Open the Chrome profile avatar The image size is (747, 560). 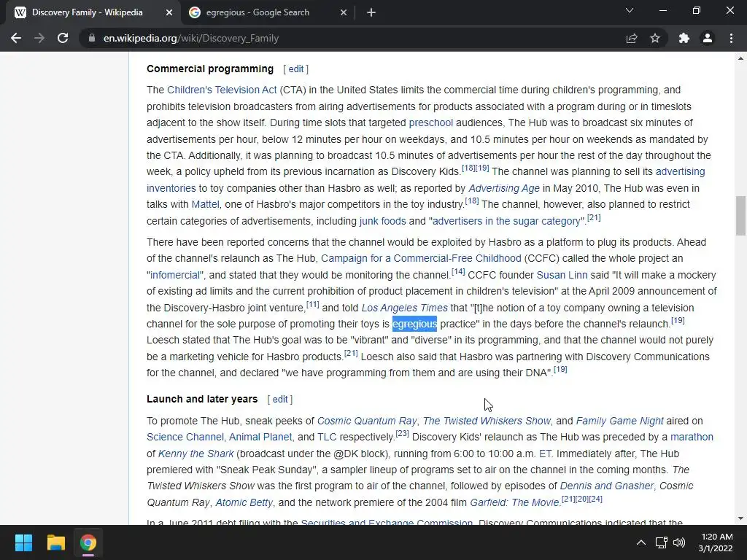[708, 38]
